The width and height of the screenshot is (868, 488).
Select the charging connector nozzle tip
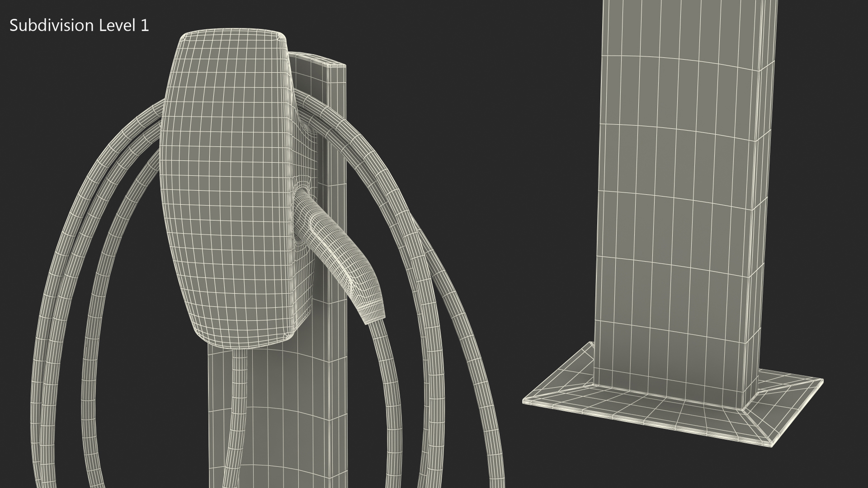[374, 314]
